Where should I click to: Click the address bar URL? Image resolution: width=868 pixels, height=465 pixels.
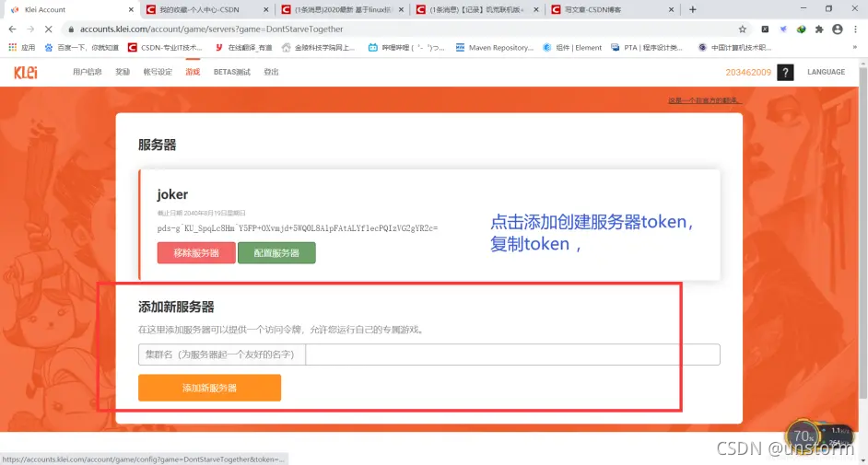pos(211,29)
